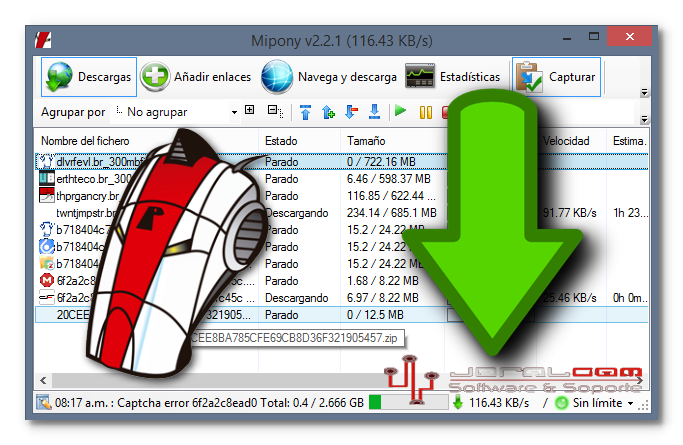Image resolution: width=683 pixels, height=445 pixels.
Task: Toggle the Capturar clipboard capture button
Action: coord(556,77)
